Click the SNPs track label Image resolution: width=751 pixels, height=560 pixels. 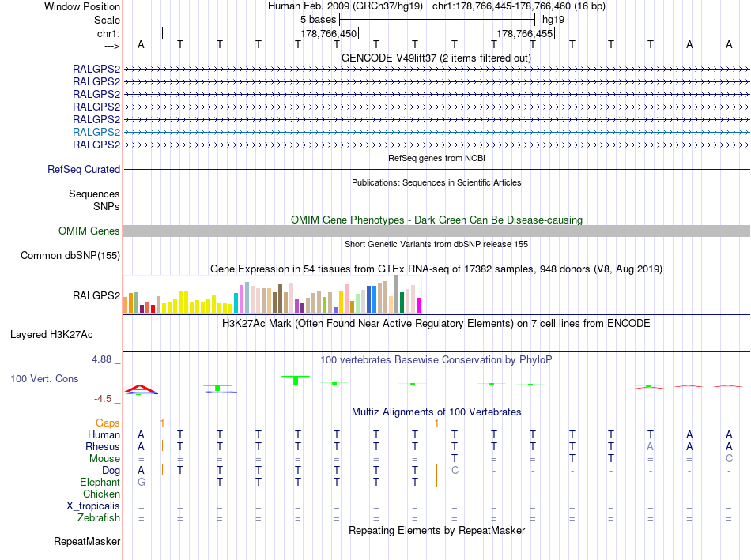107,206
